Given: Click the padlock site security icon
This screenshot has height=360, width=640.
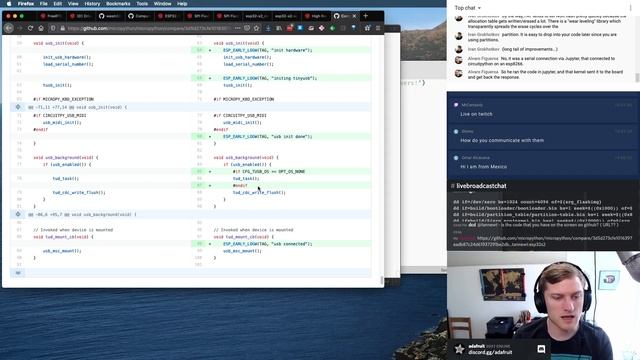Looking at the screenshot, I should tap(62, 28).
